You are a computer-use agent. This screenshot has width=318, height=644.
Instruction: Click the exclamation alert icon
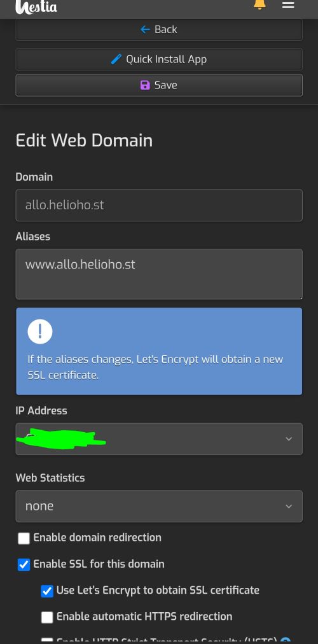point(40,331)
